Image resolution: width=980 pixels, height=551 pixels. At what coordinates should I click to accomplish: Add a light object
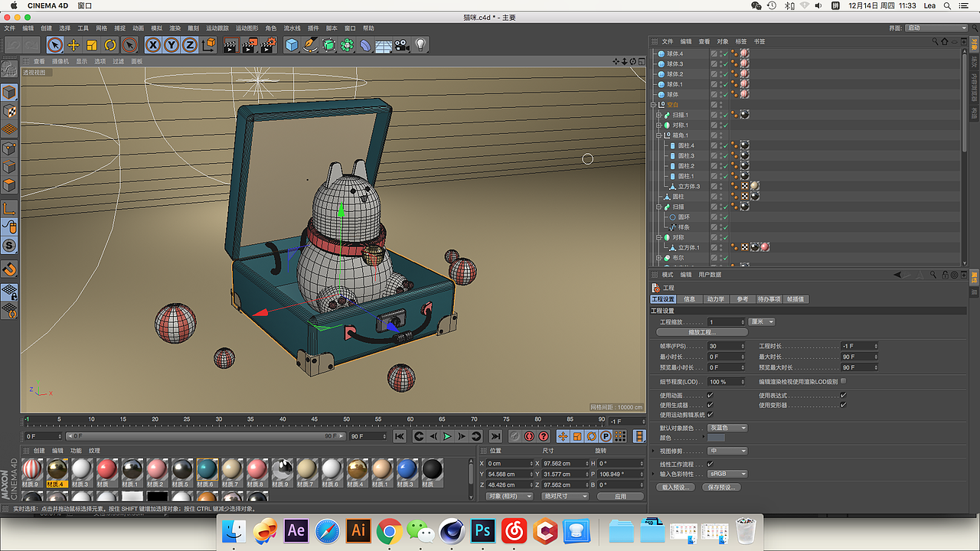point(420,45)
